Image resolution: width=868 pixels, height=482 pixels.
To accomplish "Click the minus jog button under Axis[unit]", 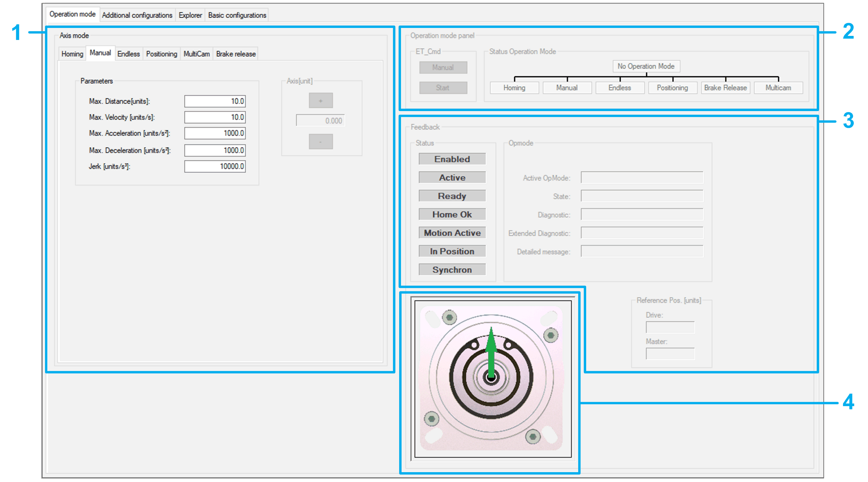I will tap(321, 142).
